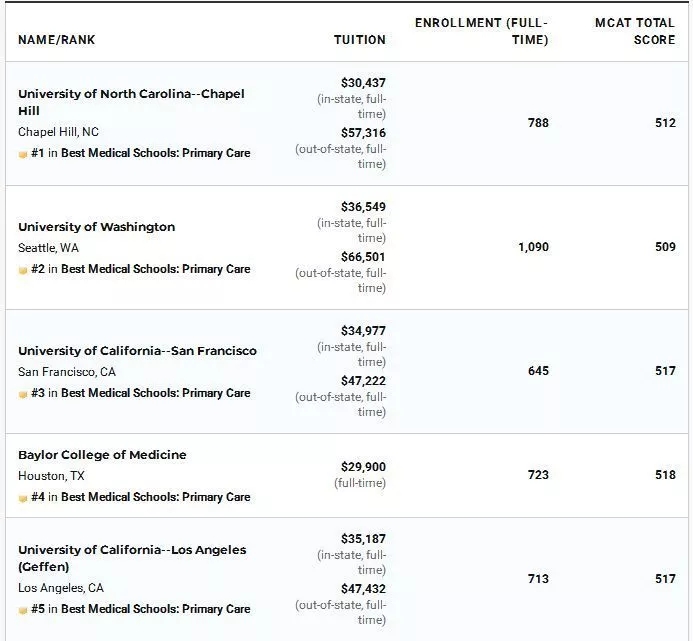Screen dimensions: 693x641
Task: Click the $29,900 full-time tuition value
Action: pos(363,467)
